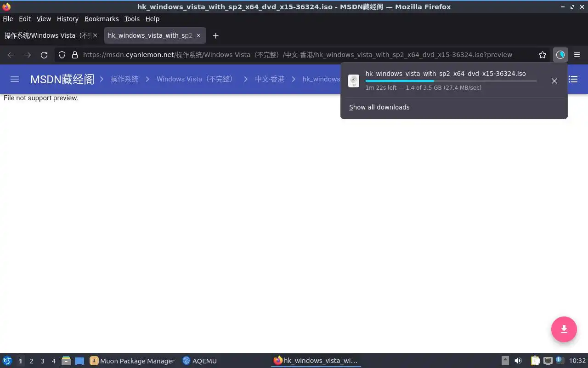Open update notifier tray icon
This screenshot has width=588, height=368.
[x=560, y=360]
